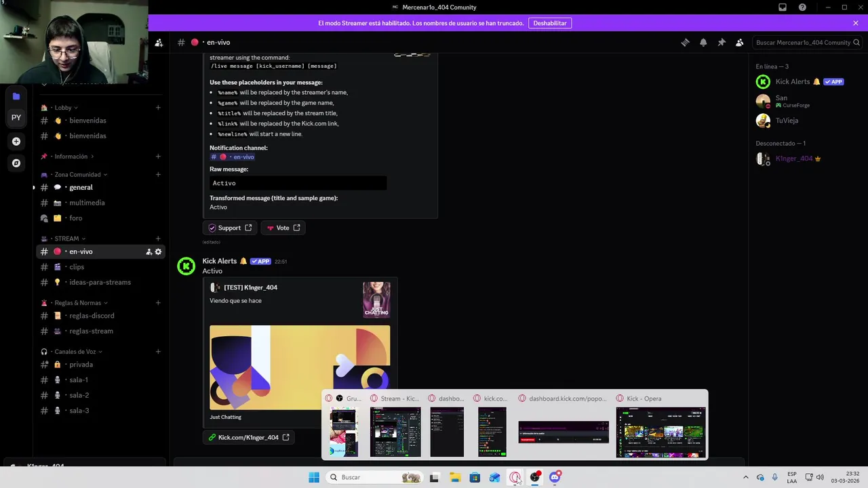Create channel in STREAM with plus
The image size is (868, 488).
pos(158,239)
